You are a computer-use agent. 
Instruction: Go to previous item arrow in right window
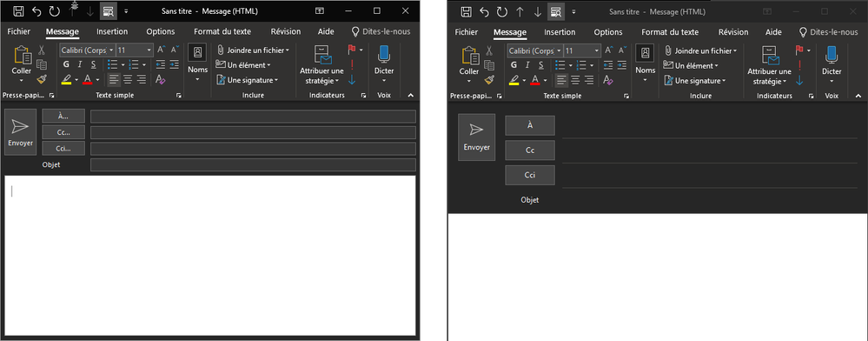pos(520,11)
